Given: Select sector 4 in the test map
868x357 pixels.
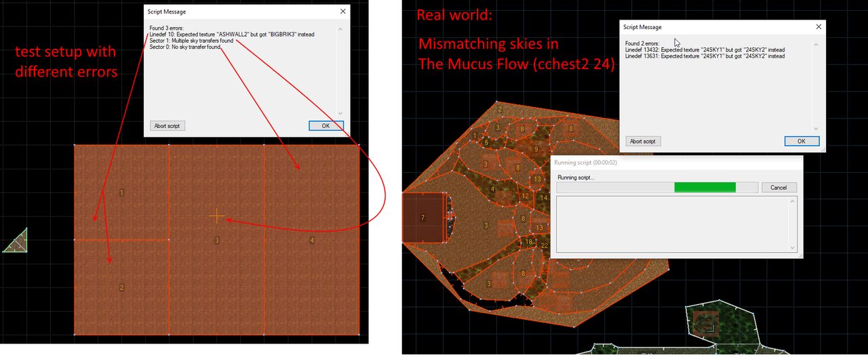Looking at the screenshot, I should pyautogui.click(x=312, y=240).
